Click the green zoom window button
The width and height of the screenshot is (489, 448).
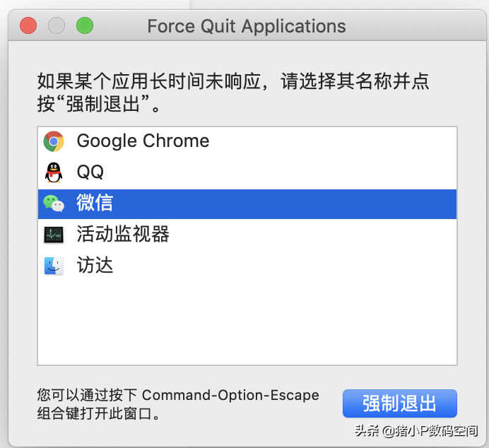click(85, 27)
